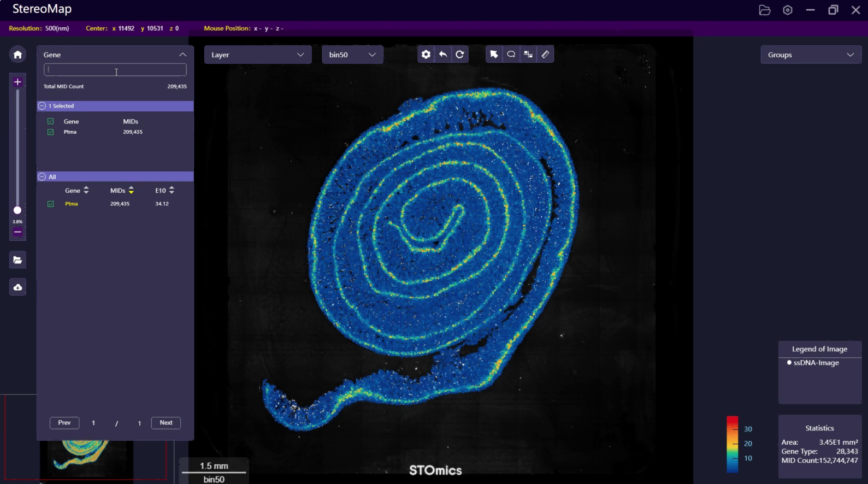868x484 pixels.
Task: Open the Layer dropdown
Action: [257, 55]
